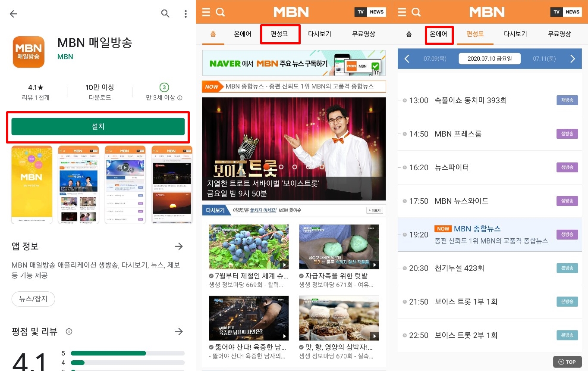This screenshot has width=588, height=371.
Task: Go to next day with right arrow
Action: click(572, 59)
